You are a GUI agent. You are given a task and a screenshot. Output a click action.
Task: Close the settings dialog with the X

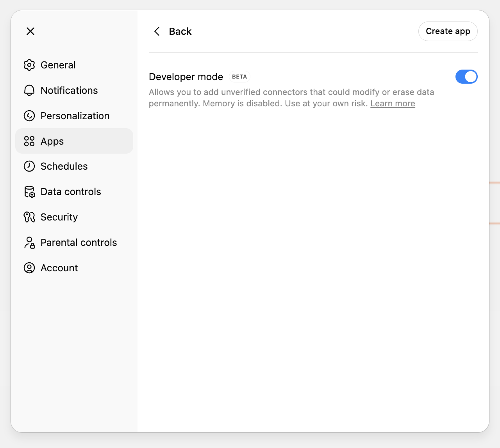[30, 31]
